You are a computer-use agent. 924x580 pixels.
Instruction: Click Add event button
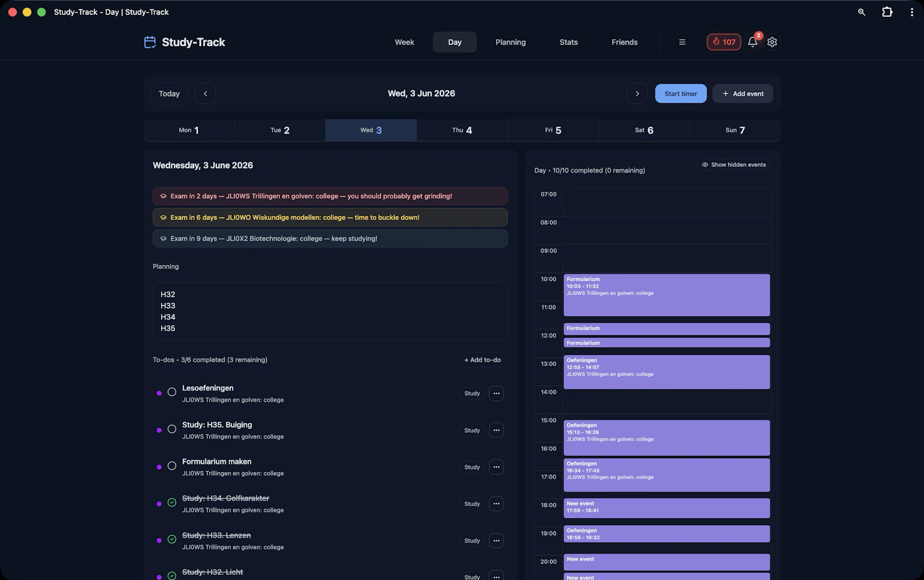click(743, 93)
